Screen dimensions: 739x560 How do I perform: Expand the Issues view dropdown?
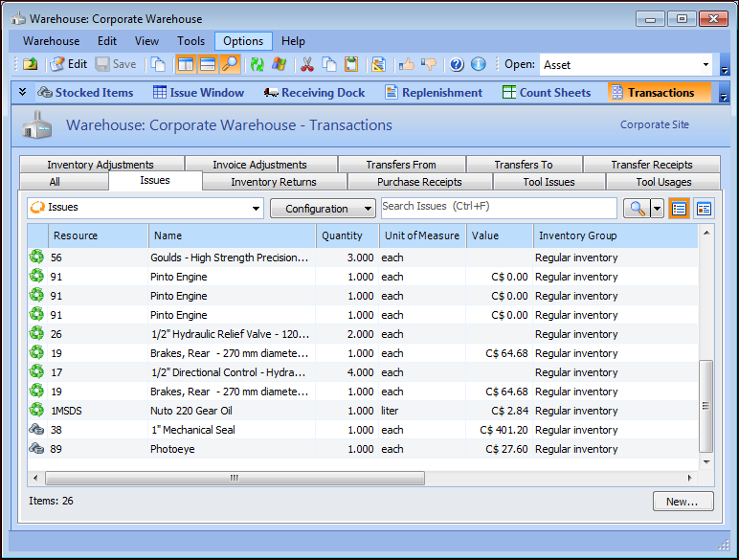[256, 209]
